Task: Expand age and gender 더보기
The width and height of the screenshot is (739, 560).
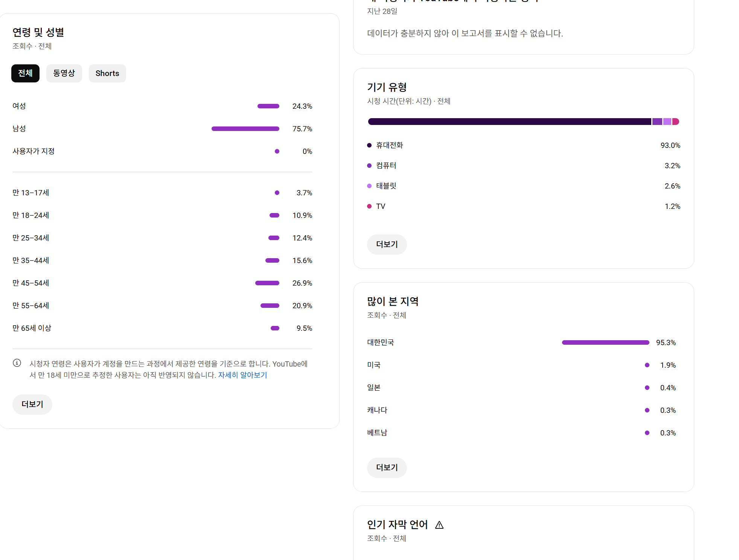Action: tap(32, 404)
